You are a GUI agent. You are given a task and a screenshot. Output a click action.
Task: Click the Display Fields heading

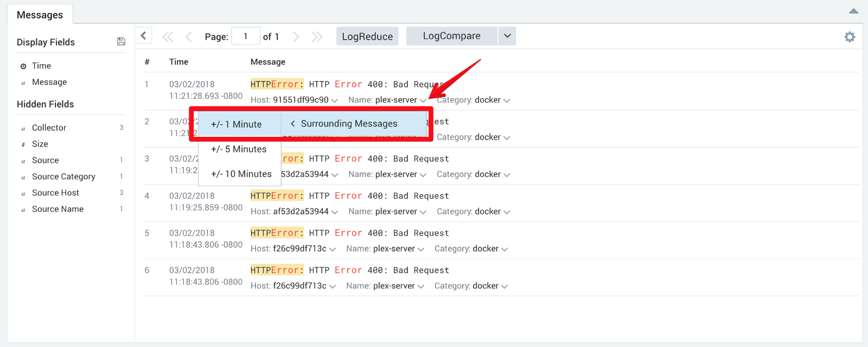click(46, 42)
